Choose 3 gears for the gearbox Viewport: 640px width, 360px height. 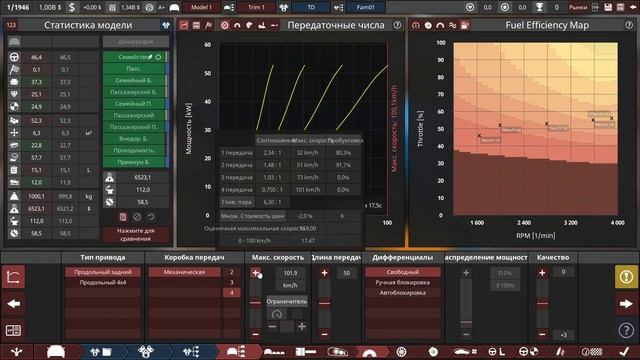click(231, 282)
